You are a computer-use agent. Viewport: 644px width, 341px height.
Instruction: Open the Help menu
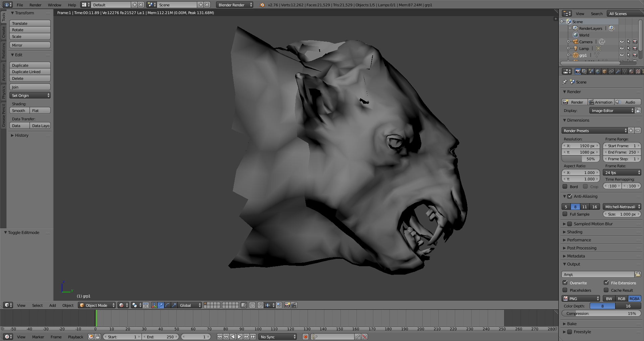(x=72, y=5)
